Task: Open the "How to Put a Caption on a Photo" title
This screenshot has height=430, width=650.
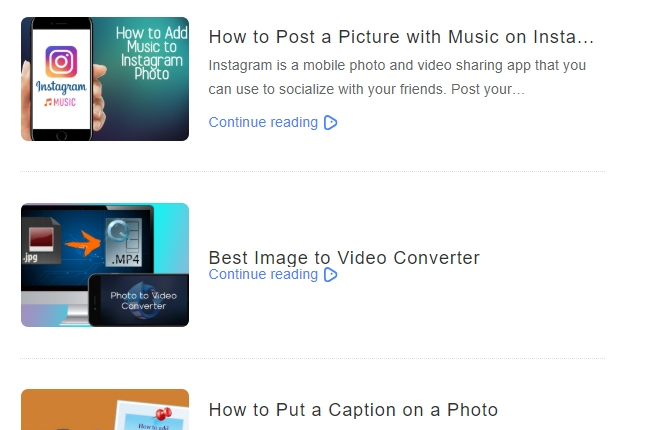Action: click(x=353, y=410)
